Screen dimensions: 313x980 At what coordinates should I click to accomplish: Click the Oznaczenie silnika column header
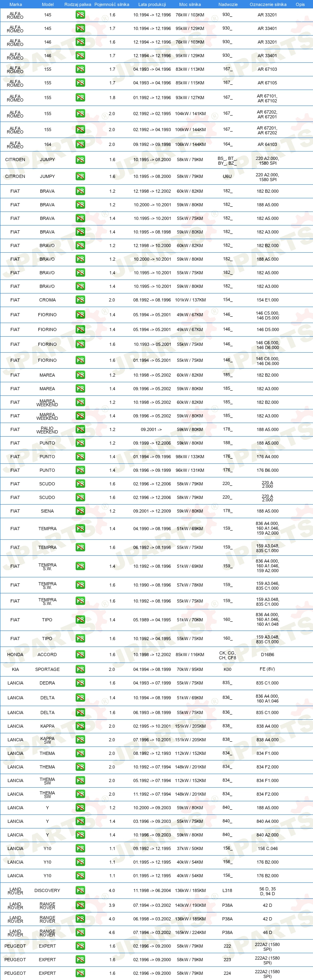point(268,4)
